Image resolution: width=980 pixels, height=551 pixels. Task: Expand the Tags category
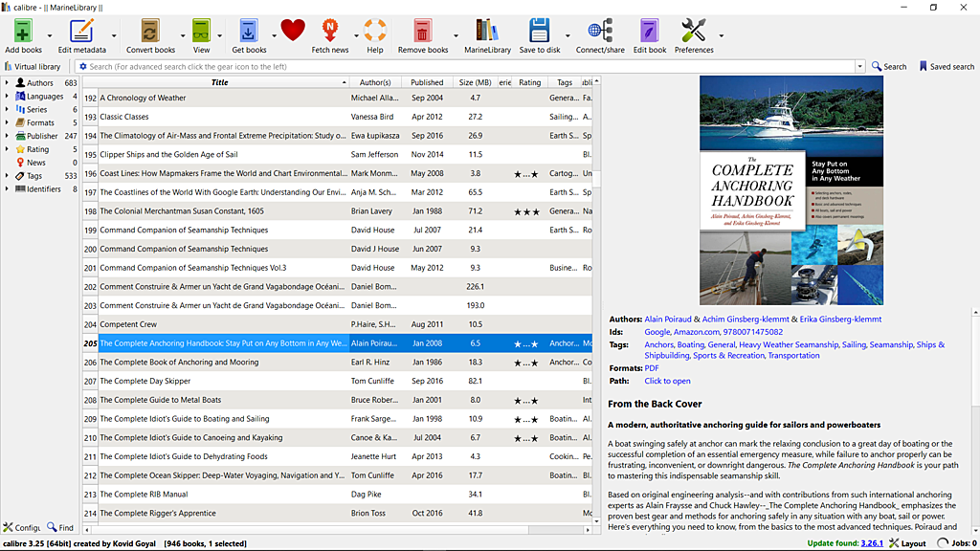[x=7, y=176]
